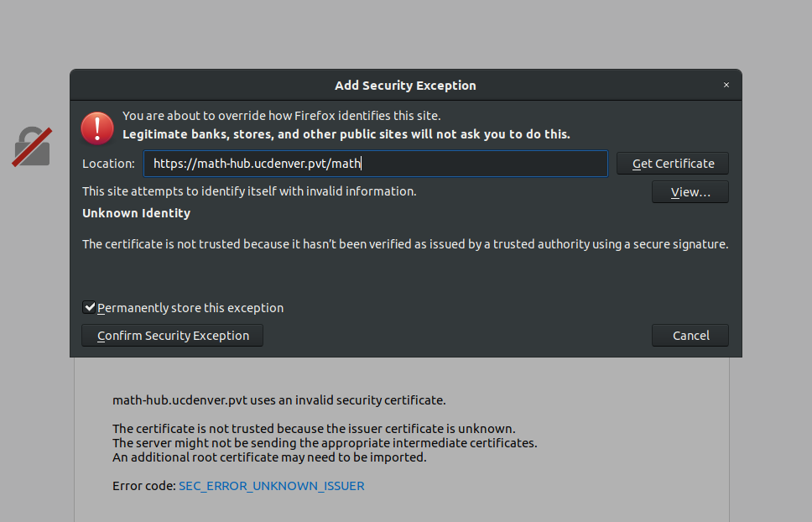Click the 'issuer certificate is unknown' line

(314, 429)
